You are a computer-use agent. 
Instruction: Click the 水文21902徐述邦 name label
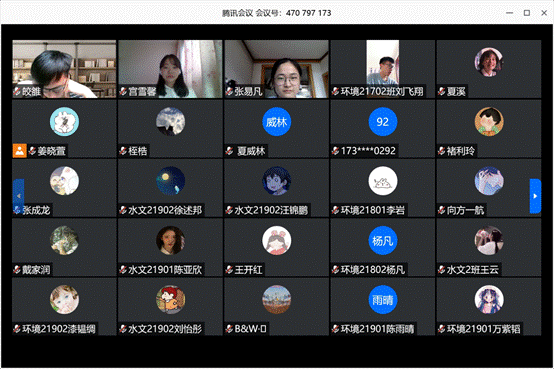165,210
